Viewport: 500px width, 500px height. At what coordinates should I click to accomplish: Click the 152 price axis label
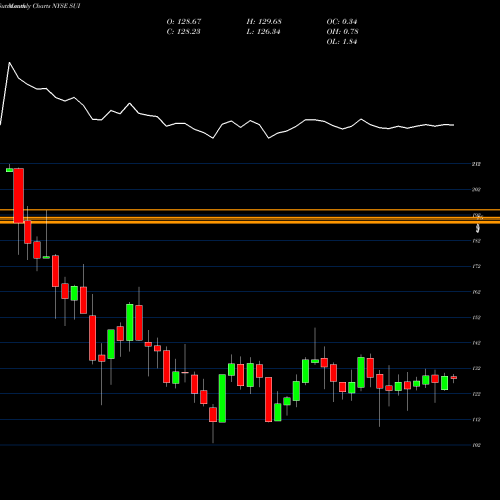pos(476,317)
